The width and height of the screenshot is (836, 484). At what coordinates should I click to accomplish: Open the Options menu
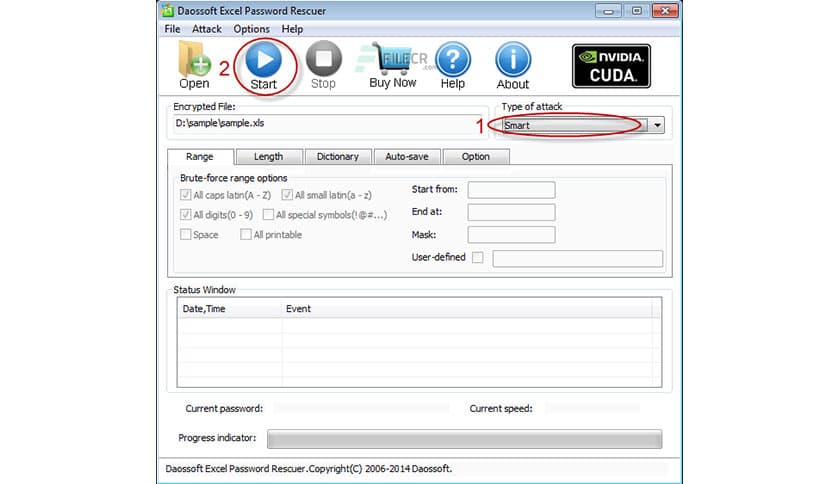coord(252,29)
